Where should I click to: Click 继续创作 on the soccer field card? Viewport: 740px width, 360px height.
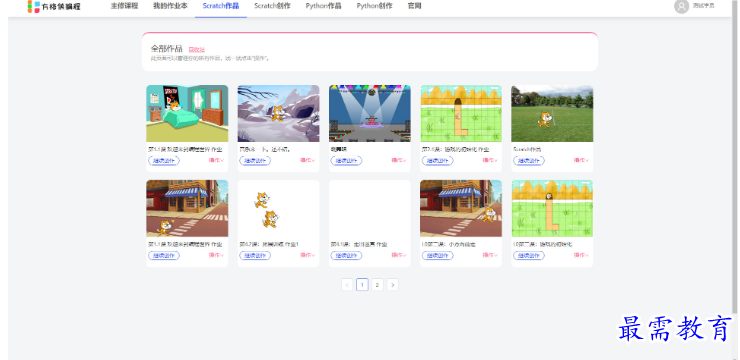pos(529,160)
